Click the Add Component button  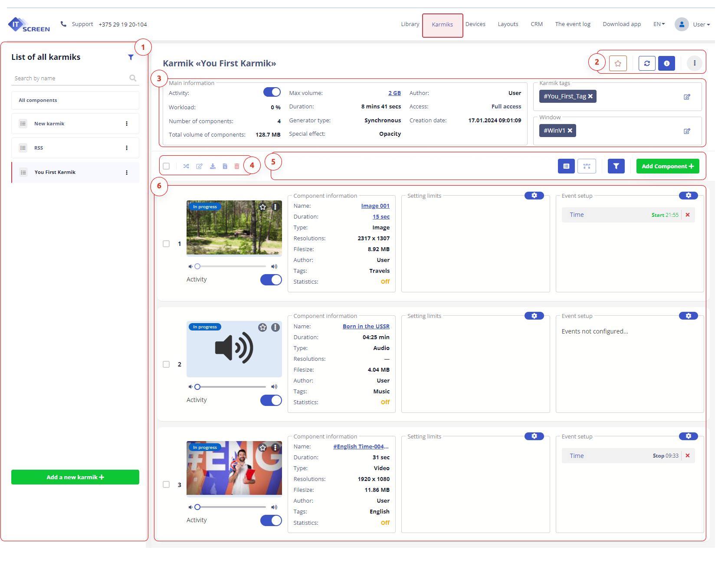(x=668, y=166)
